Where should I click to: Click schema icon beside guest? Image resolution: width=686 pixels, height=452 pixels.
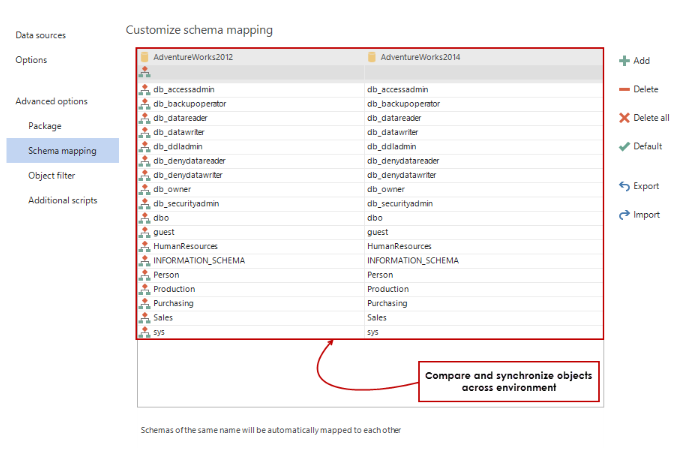point(144,232)
